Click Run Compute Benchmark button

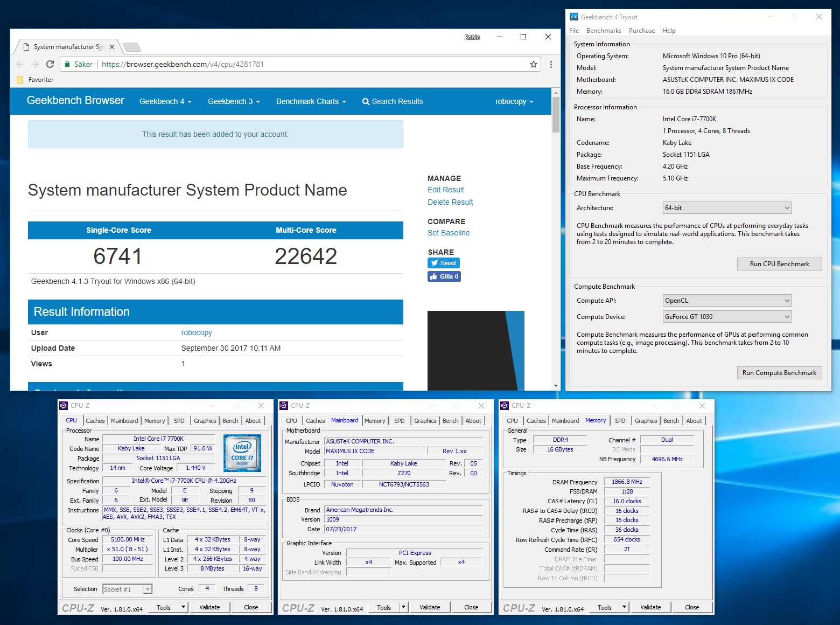click(x=779, y=373)
